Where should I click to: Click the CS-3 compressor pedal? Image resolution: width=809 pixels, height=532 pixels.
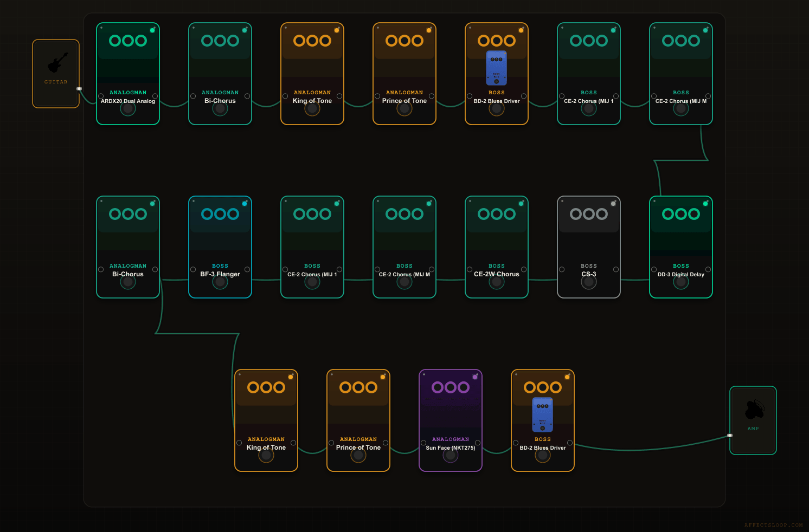pyautogui.click(x=589, y=246)
